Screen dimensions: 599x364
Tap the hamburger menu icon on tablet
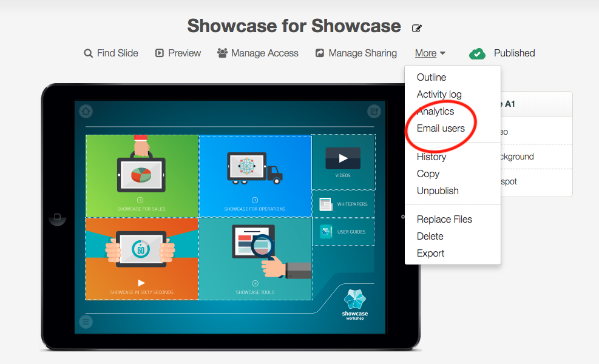86,322
